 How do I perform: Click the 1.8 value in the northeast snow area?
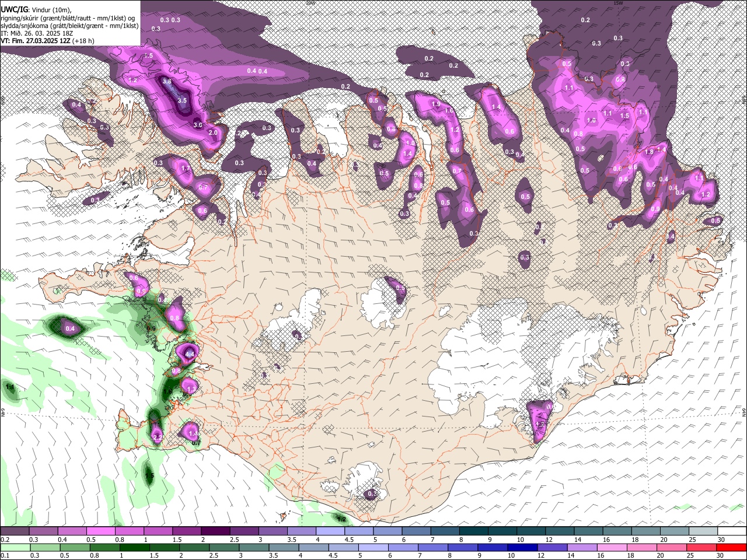pyautogui.click(x=649, y=152)
